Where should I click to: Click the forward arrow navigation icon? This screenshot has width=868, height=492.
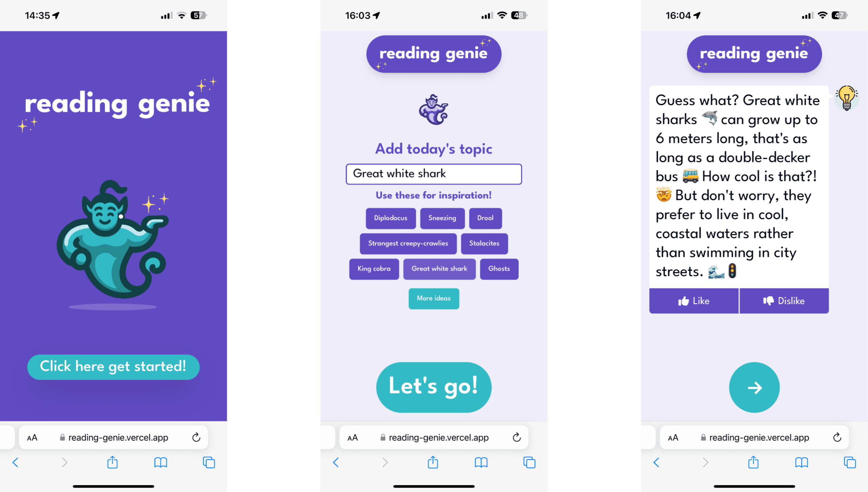coord(754,387)
